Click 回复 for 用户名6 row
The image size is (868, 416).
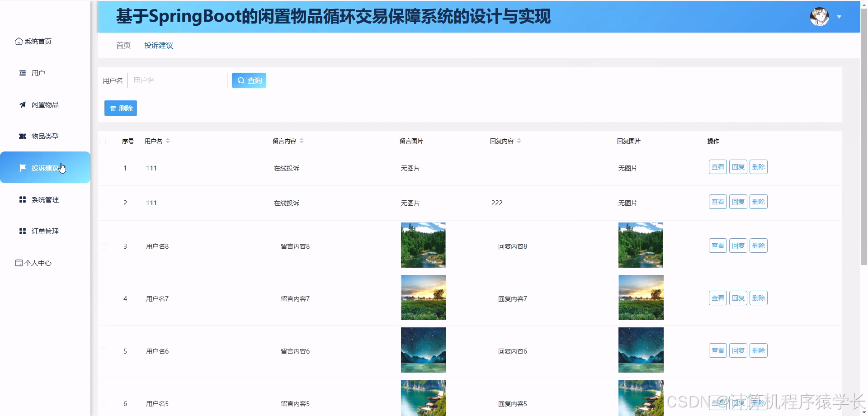point(738,351)
